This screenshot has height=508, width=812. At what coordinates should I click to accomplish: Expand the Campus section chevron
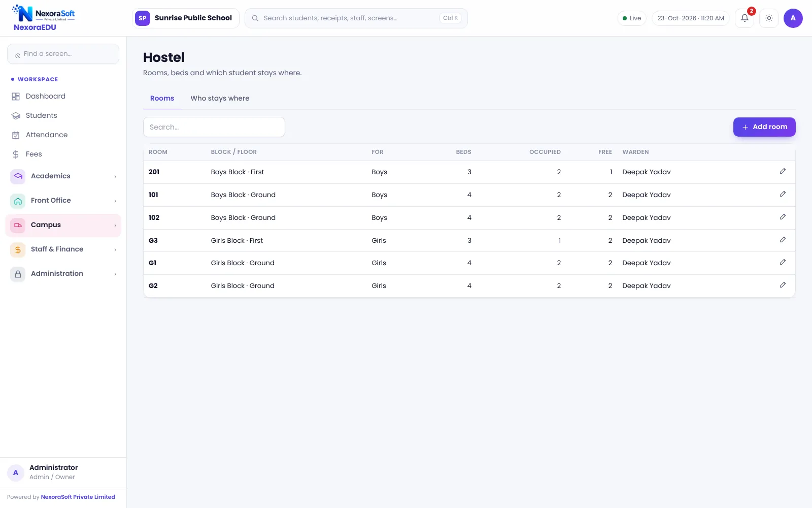click(x=115, y=226)
